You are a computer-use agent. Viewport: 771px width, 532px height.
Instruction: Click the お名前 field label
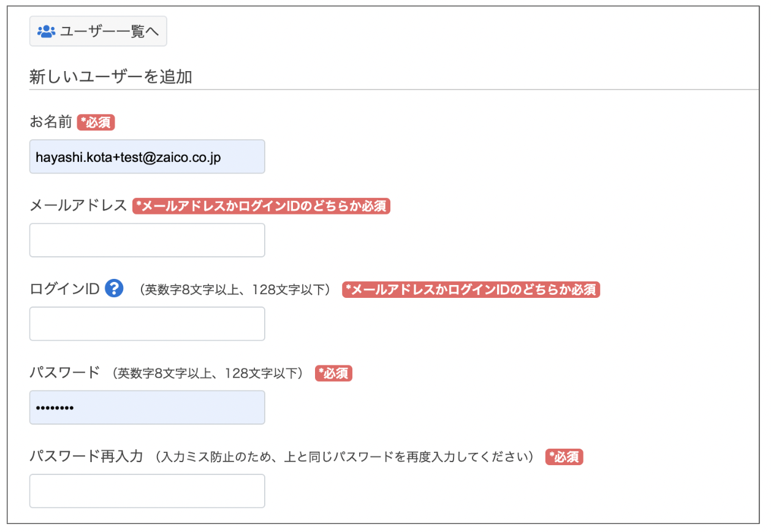click(x=51, y=122)
